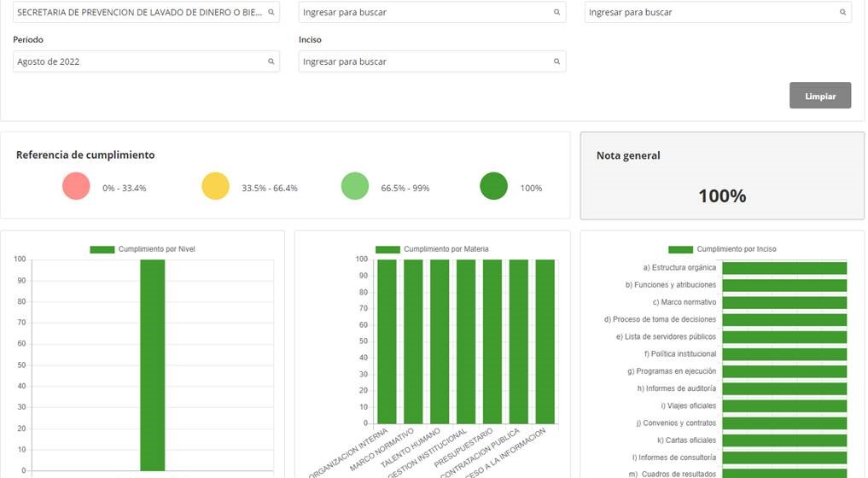Click the '33.5% - 66.4%' range text
This screenshot has width=868, height=478.
pyautogui.click(x=270, y=189)
